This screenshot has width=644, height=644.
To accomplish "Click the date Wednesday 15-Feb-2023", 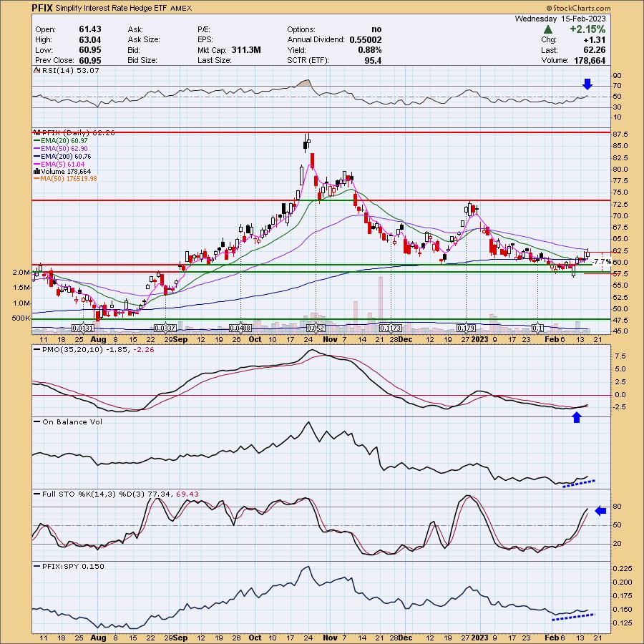I will tap(560, 19).
